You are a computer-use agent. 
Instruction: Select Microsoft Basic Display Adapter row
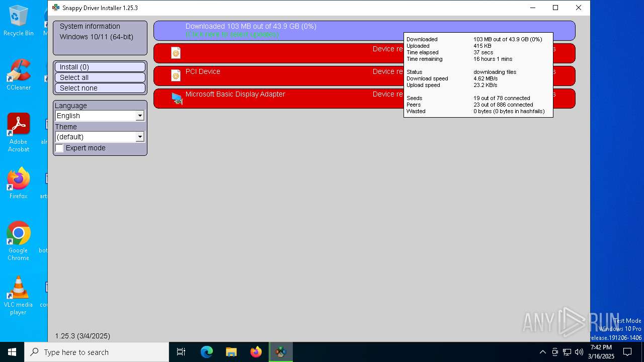pyautogui.click(x=364, y=99)
